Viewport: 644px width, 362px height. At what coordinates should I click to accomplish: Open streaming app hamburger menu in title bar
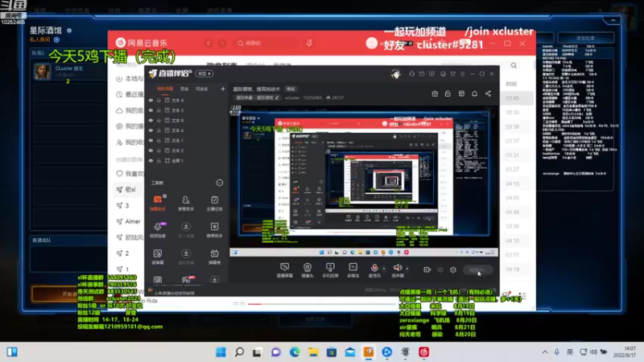click(x=462, y=74)
